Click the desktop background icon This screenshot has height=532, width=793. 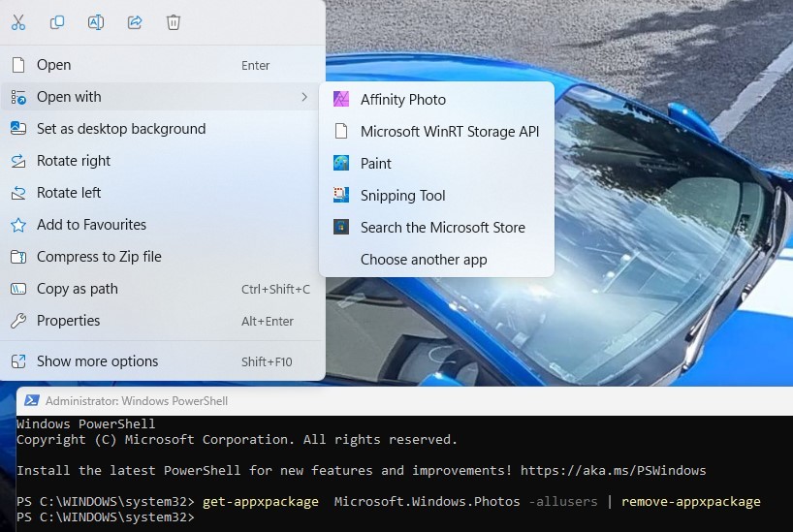(18, 129)
